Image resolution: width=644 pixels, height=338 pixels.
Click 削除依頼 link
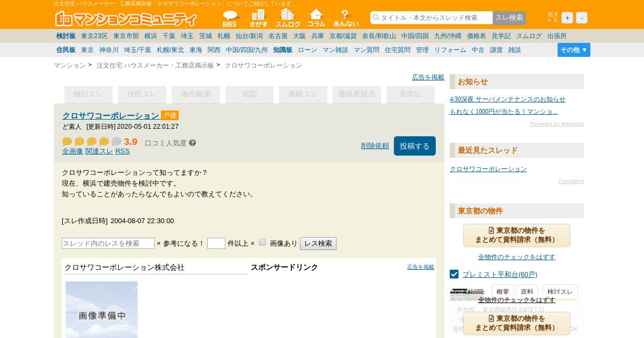(x=375, y=146)
